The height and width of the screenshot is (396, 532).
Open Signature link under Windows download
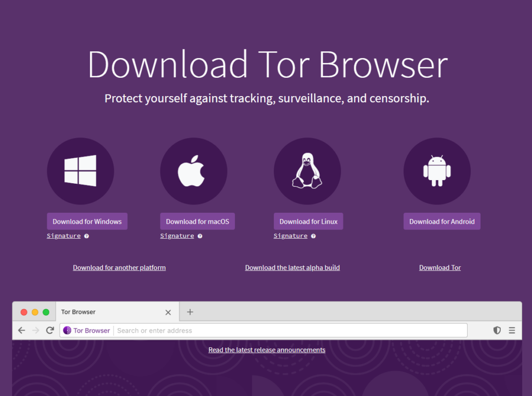[x=64, y=236]
